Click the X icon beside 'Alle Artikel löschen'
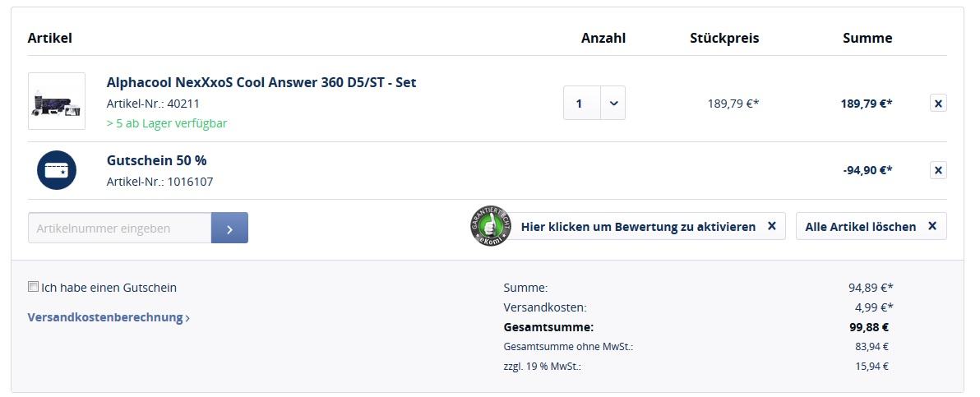980x397 pixels. point(931,226)
